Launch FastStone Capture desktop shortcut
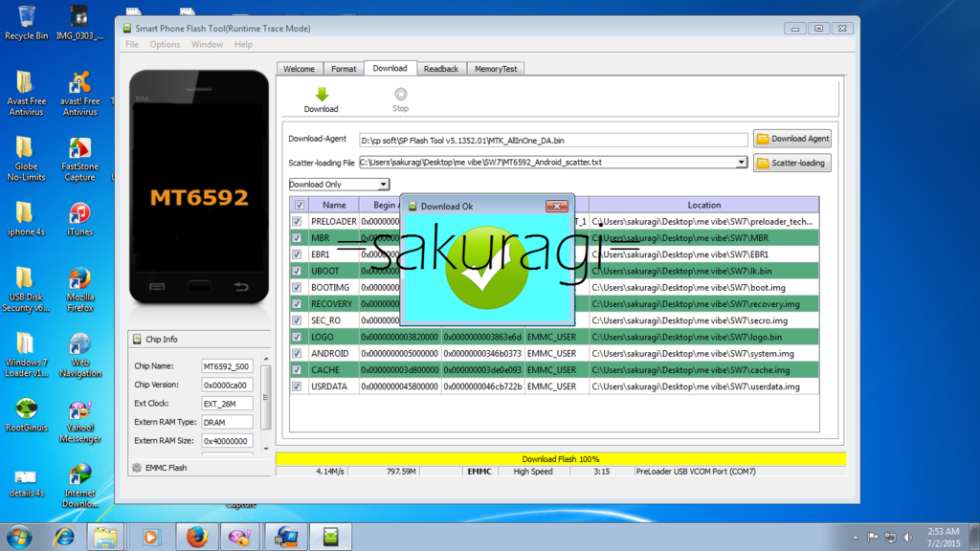This screenshot has width=980, height=551. point(80,150)
